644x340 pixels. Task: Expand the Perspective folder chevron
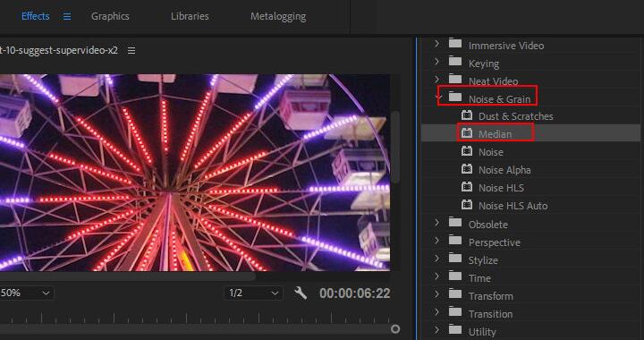click(436, 241)
